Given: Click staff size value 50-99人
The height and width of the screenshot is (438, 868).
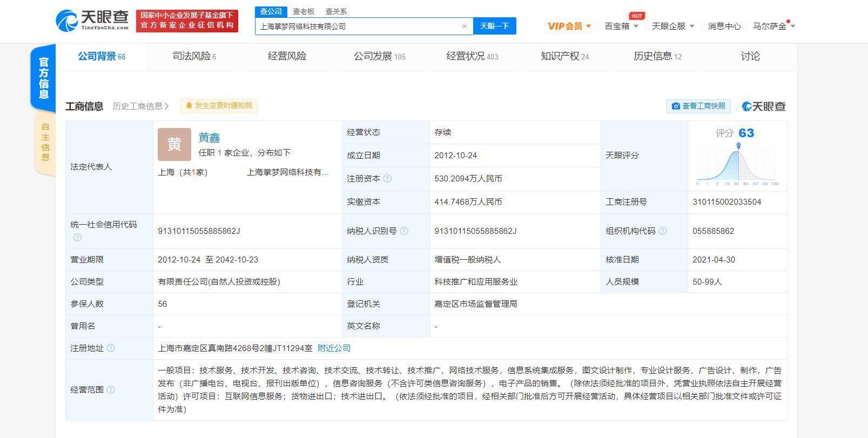Looking at the screenshot, I should (x=707, y=282).
